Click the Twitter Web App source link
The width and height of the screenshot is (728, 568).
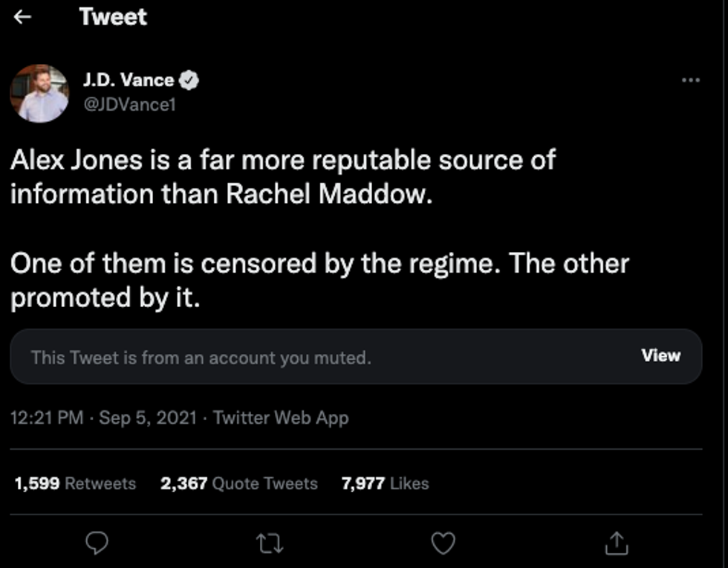pos(281,418)
